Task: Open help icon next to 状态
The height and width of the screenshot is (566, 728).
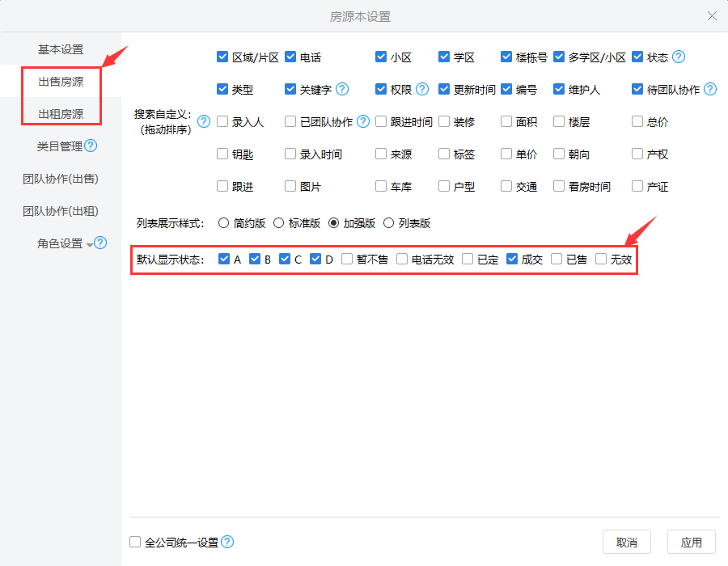Action: point(679,57)
